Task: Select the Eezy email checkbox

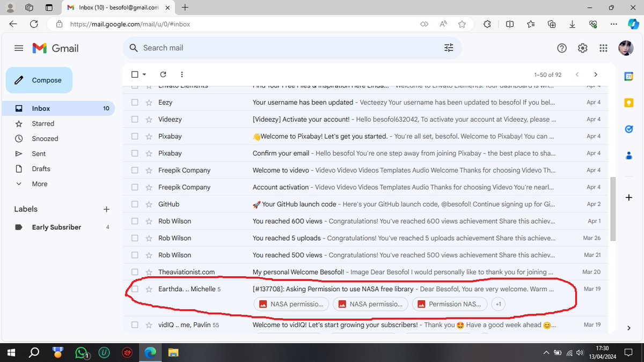Action: coord(135,102)
